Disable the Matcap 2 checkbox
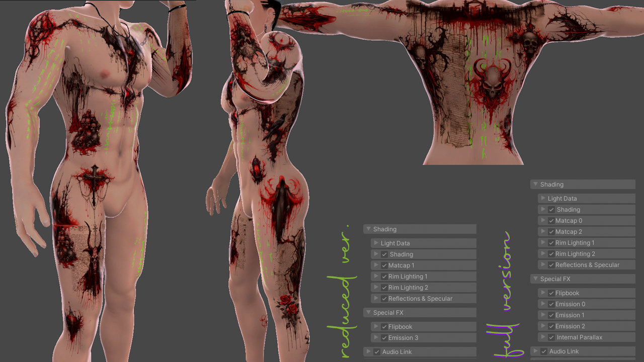Screen dimensions: 644x362 [x=551, y=232]
